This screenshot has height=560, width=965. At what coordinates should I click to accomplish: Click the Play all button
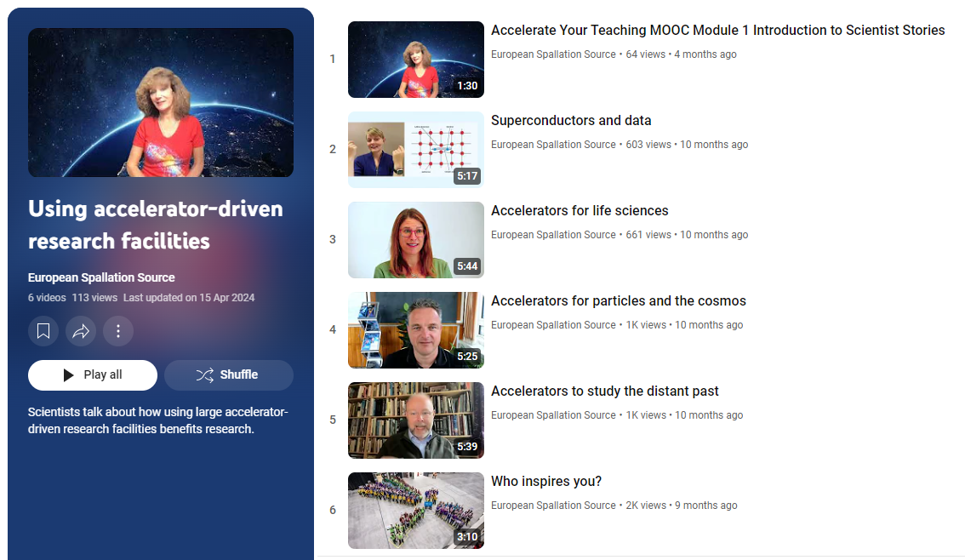click(x=92, y=374)
